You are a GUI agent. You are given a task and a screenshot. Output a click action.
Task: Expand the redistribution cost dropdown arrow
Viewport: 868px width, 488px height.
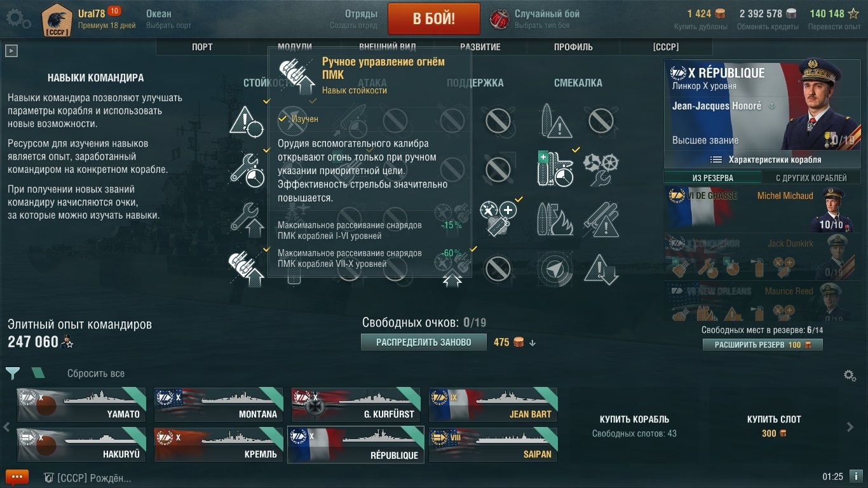pos(532,343)
